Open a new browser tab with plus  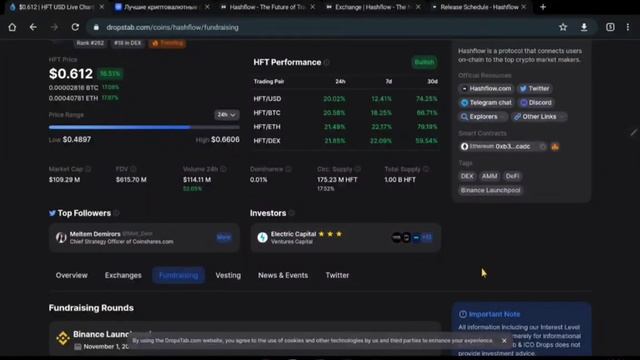[x=543, y=7]
